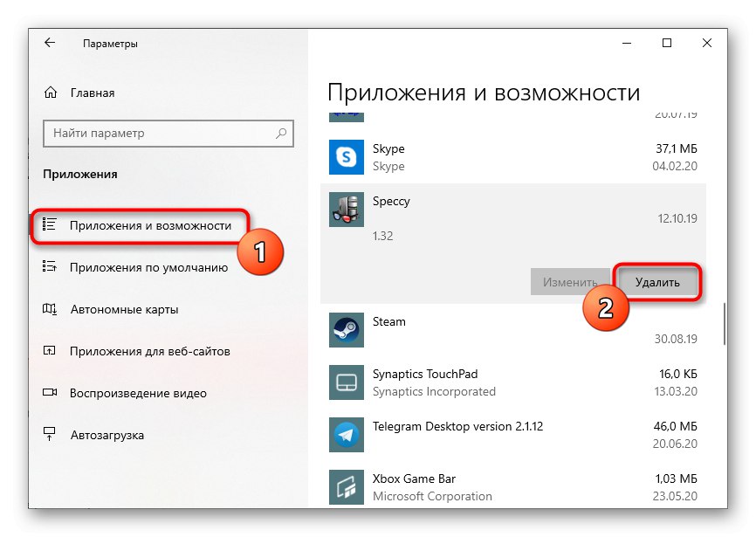Click the Skype app icon

coord(346,157)
